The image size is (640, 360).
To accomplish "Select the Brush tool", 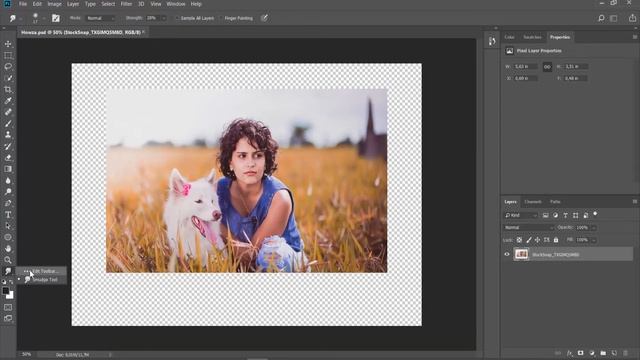I will pyautogui.click(x=8, y=124).
